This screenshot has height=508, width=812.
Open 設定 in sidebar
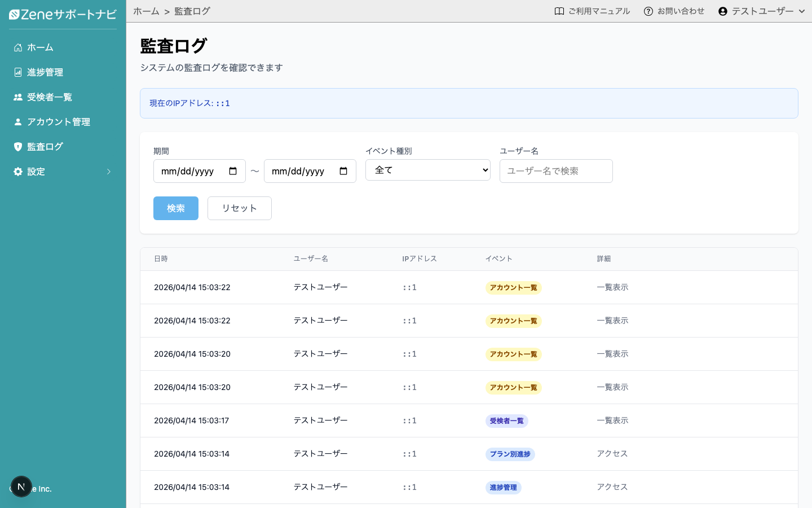tap(63, 172)
